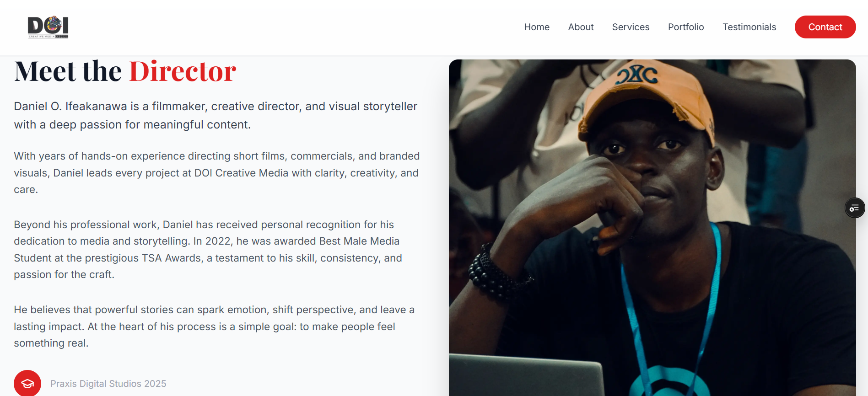Go to the Home page link
The image size is (868, 396).
(537, 27)
